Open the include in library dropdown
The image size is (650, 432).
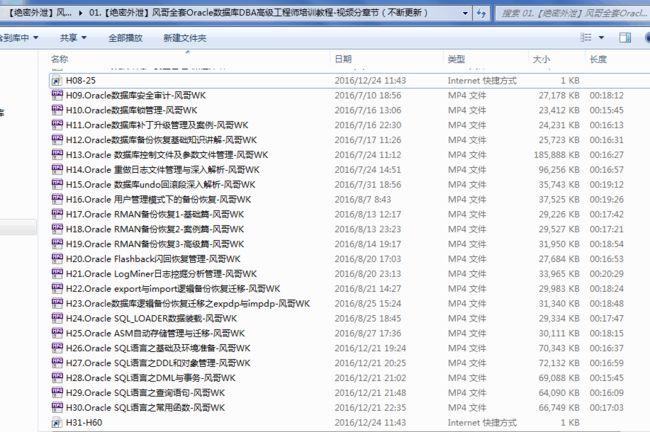coord(19,38)
